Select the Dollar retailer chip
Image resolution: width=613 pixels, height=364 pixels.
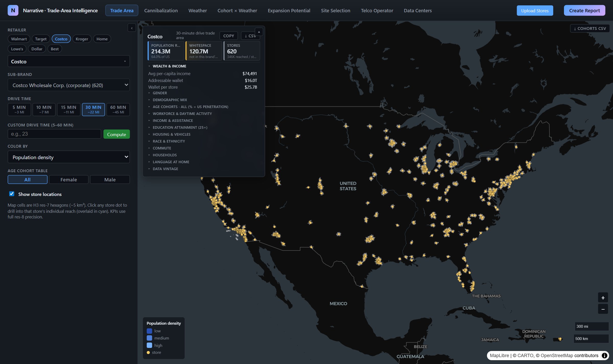click(x=37, y=49)
